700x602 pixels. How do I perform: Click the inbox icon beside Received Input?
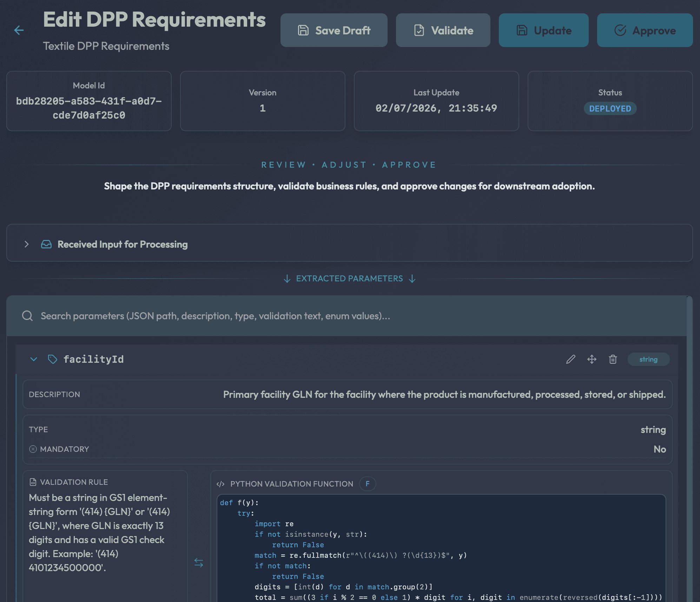pos(46,244)
